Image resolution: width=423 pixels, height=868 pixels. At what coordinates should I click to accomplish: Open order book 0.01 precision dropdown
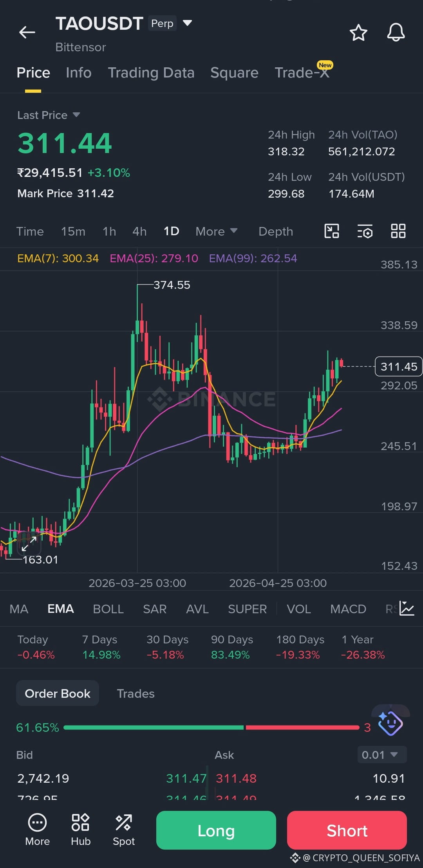coord(382,755)
